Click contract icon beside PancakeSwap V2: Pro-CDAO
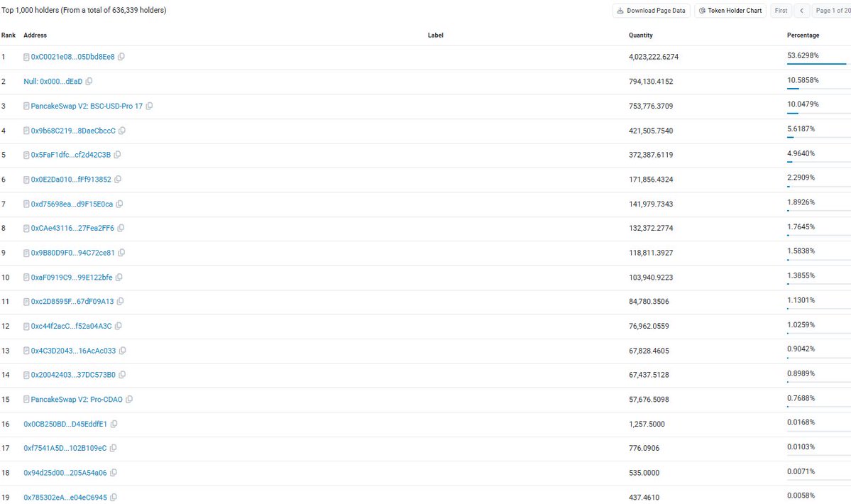 [26, 399]
